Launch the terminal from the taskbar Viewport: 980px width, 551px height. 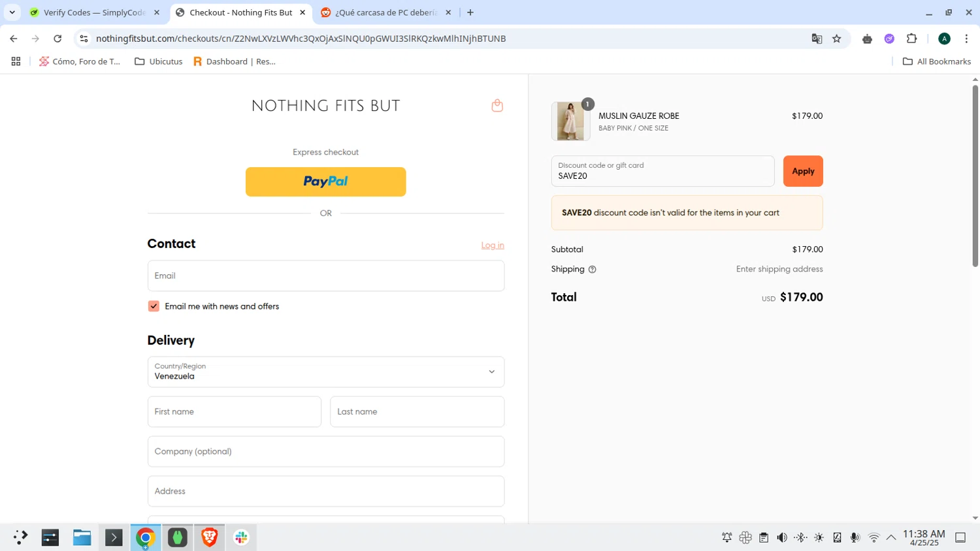(114, 537)
